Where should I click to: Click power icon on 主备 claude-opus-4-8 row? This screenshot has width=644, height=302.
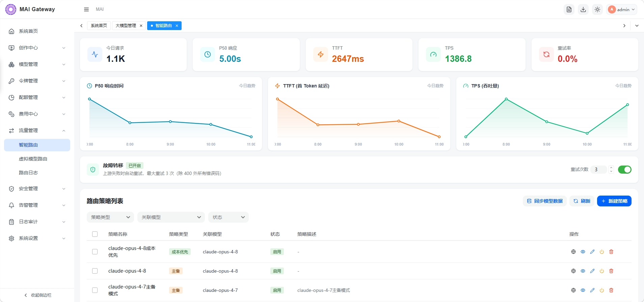coord(602,271)
